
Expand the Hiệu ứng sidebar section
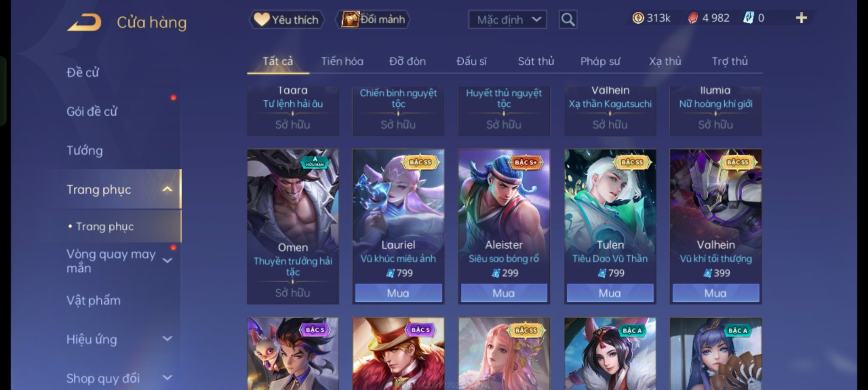tap(167, 339)
